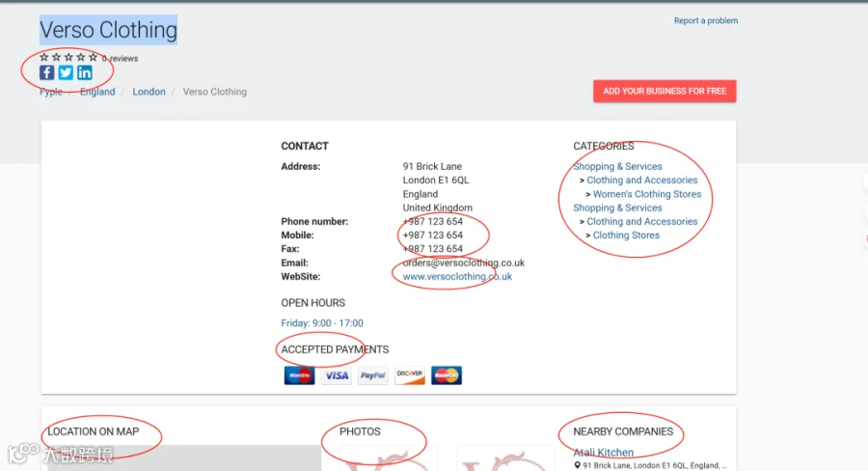Share listing via LinkedIn icon
Image resolution: width=868 pixels, height=471 pixels.
tap(85, 72)
